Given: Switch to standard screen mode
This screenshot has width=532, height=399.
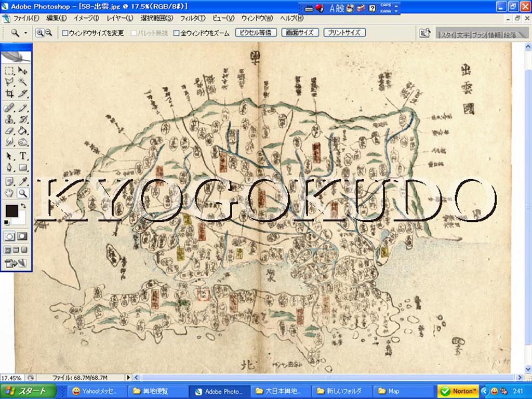Looking at the screenshot, I should (x=7, y=250).
